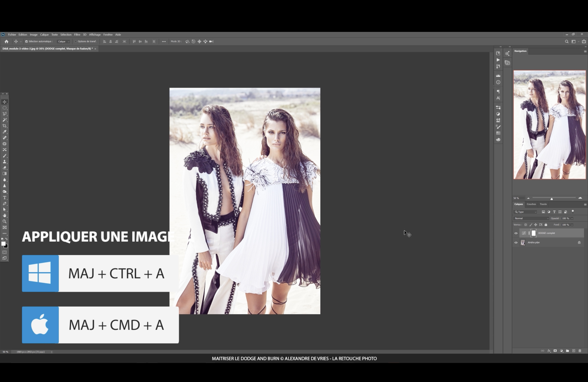Select the Hand tool
This screenshot has height=382, width=588.
click(5, 216)
